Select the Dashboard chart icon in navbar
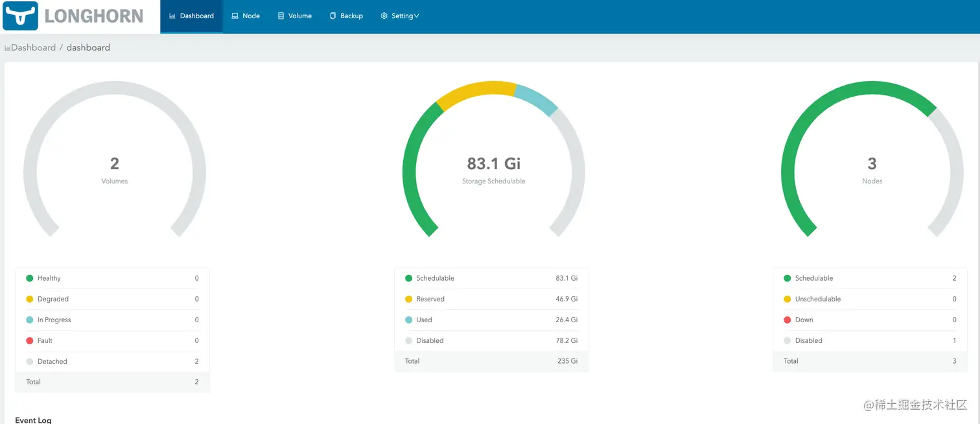The height and width of the screenshot is (424, 980). 171,16
